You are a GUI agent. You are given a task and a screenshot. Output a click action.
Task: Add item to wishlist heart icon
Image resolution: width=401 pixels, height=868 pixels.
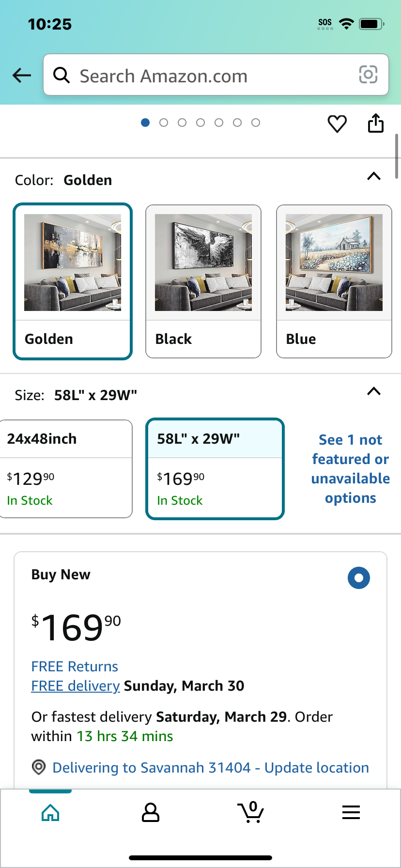pyautogui.click(x=337, y=124)
